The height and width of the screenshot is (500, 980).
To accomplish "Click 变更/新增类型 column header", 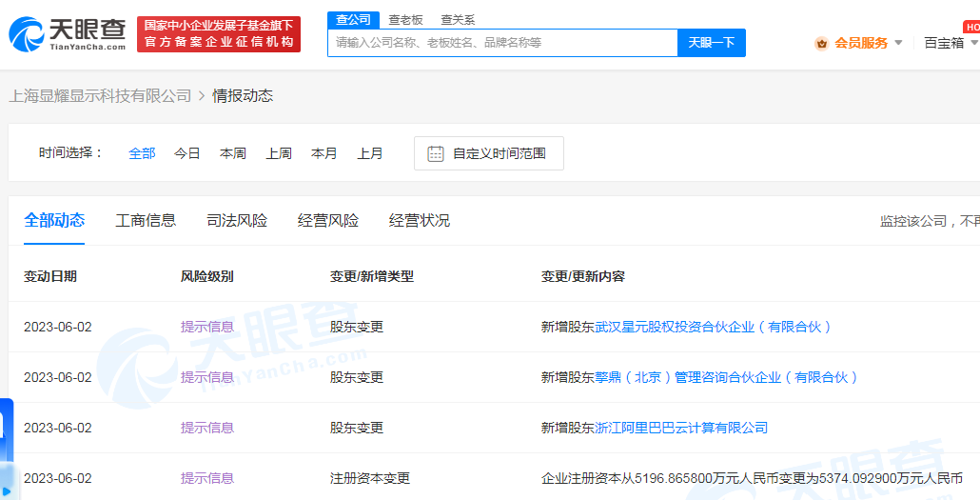I will [x=372, y=276].
